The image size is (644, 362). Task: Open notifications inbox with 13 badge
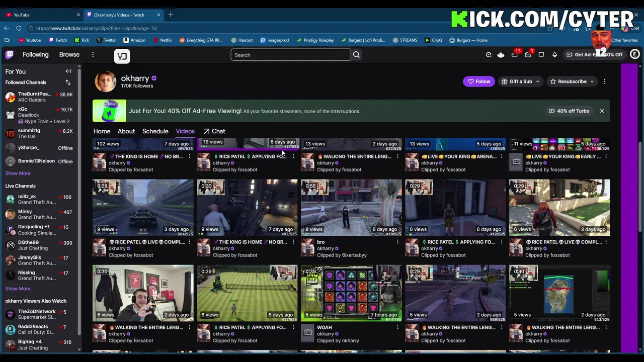coord(514,55)
